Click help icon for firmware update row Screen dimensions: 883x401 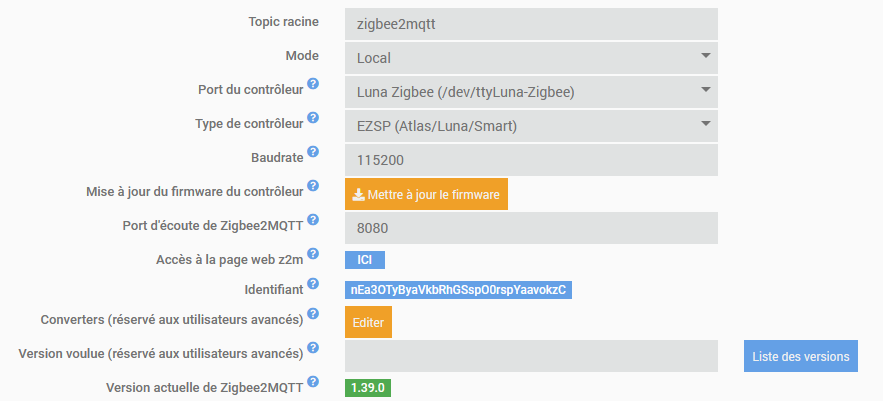point(313,185)
